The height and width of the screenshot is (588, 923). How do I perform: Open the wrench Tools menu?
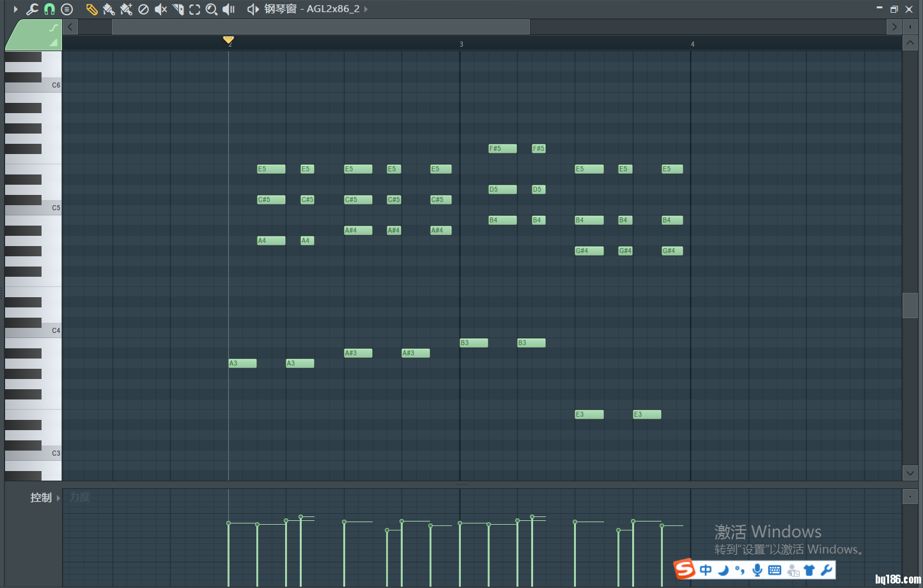(x=32, y=9)
